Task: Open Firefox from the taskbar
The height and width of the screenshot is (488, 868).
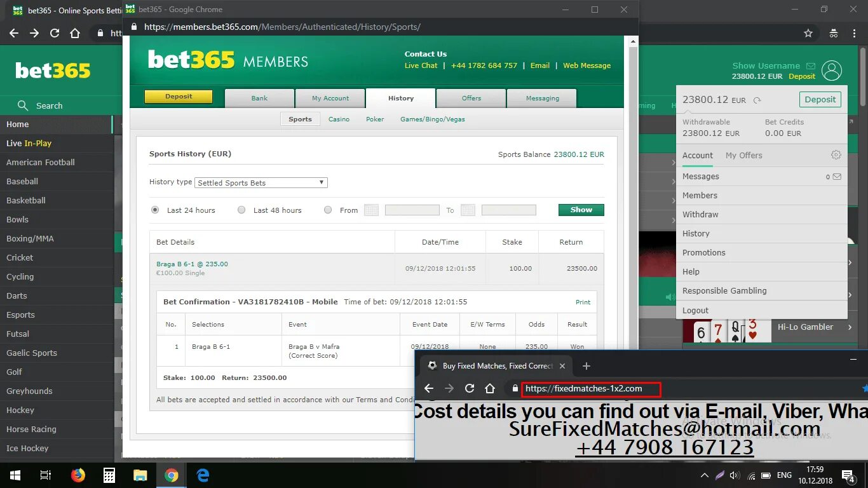Action: [78, 475]
